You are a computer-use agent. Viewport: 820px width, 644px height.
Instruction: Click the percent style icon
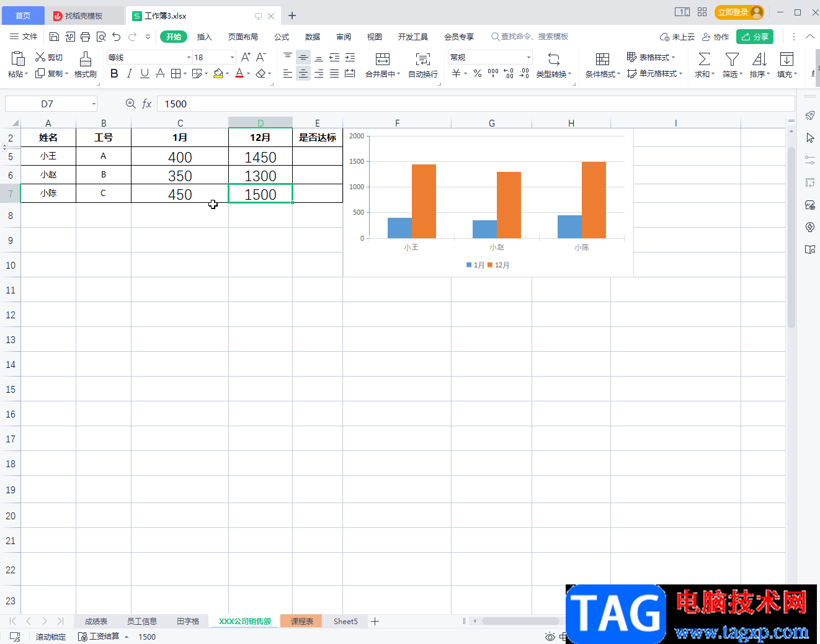478,74
